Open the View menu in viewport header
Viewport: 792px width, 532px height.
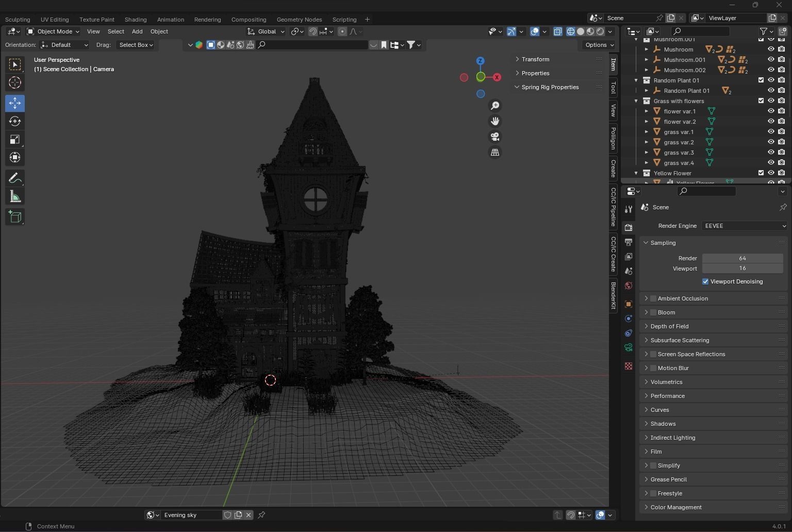93,31
